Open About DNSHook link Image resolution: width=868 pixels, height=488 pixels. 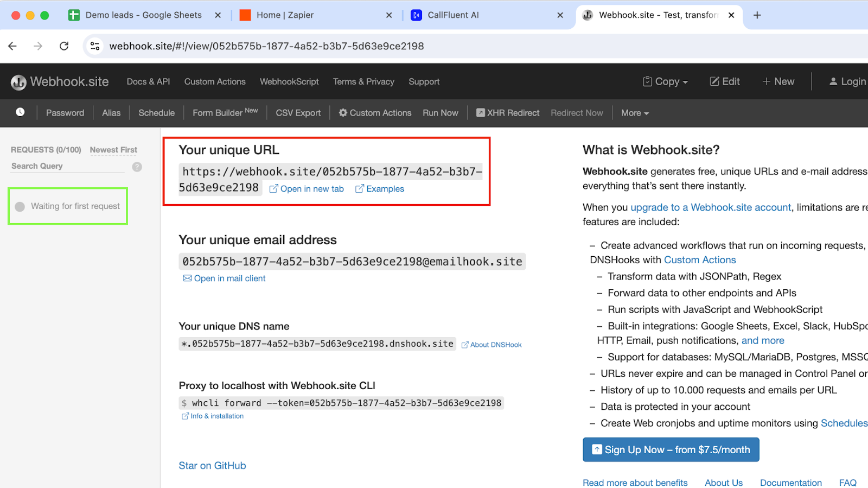pyautogui.click(x=492, y=345)
